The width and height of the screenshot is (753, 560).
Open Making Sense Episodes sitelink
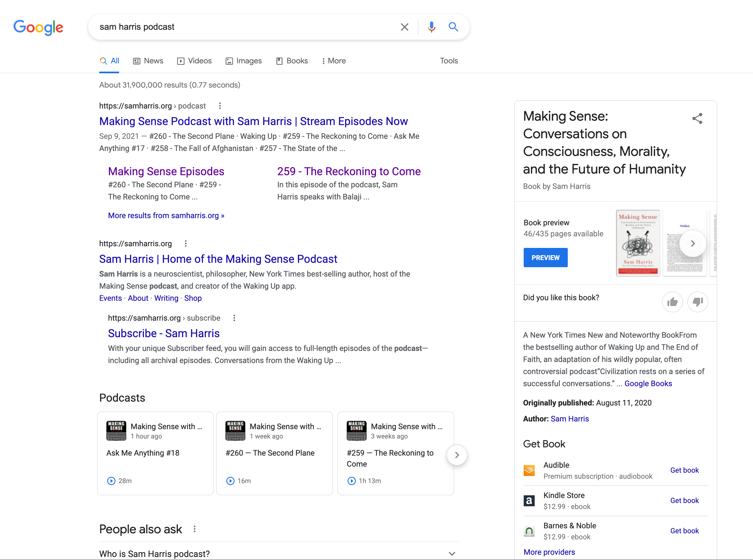[166, 172]
